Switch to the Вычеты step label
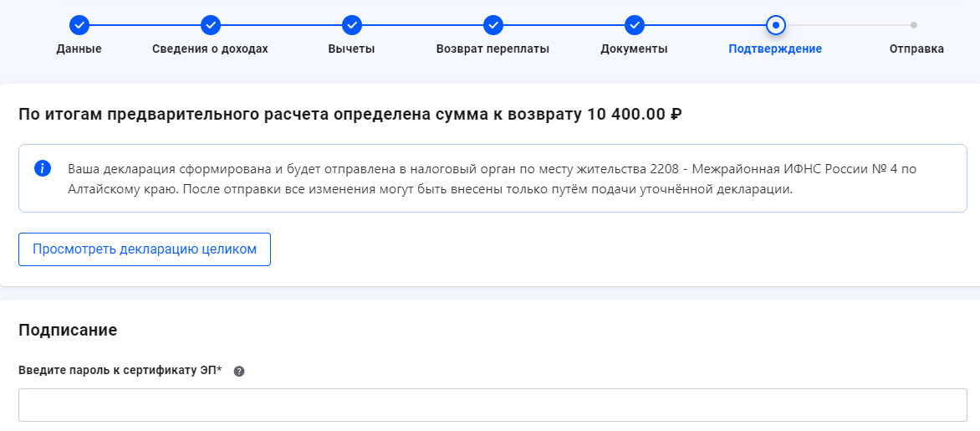This screenshot has width=980, height=431. tap(351, 49)
